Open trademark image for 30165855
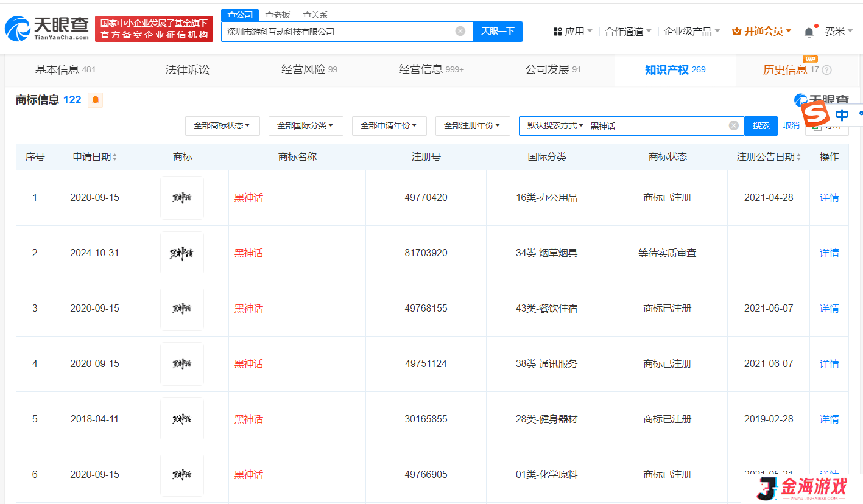 point(182,419)
